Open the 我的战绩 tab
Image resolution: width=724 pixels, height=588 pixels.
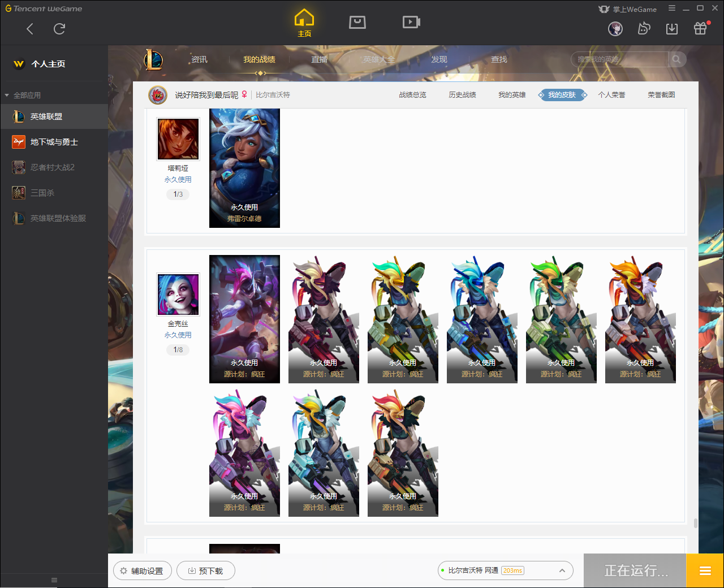[x=260, y=59]
